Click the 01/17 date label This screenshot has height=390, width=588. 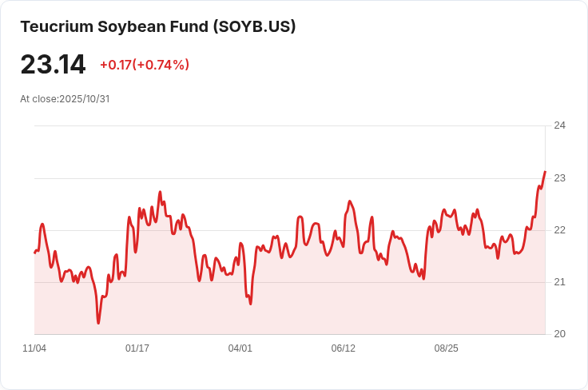pos(137,348)
